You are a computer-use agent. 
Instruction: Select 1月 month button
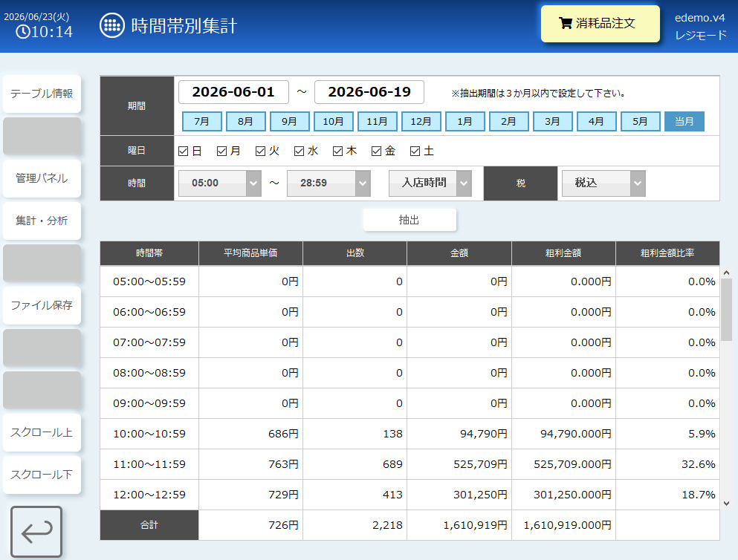(x=465, y=121)
